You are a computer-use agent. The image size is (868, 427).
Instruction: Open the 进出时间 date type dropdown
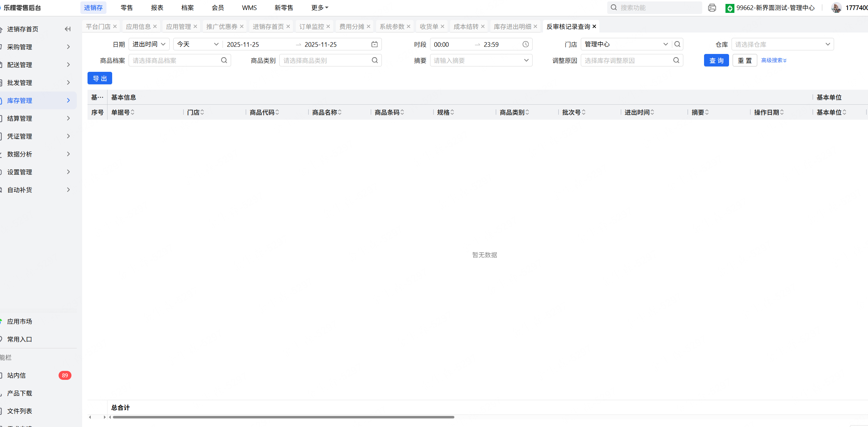(149, 44)
